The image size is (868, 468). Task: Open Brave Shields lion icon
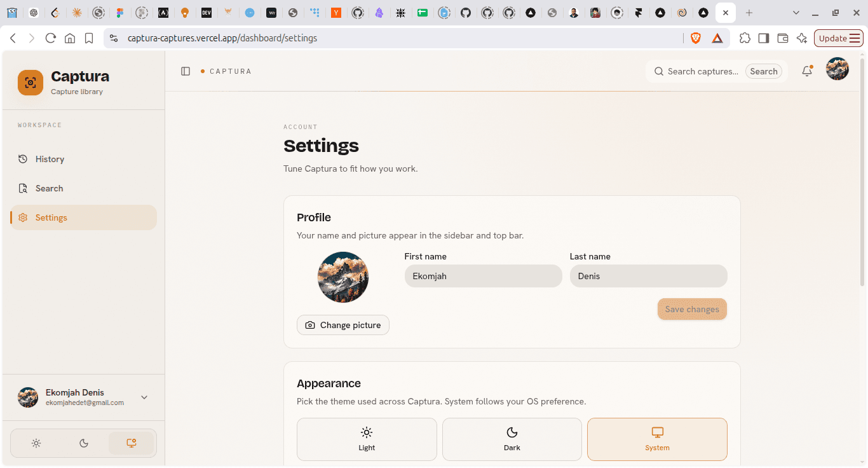(x=696, y=38)
